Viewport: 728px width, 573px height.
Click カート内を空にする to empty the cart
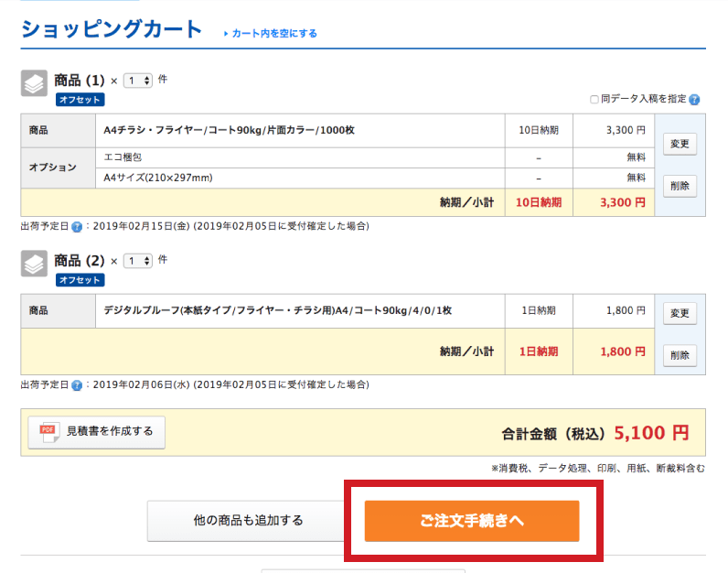271,34
